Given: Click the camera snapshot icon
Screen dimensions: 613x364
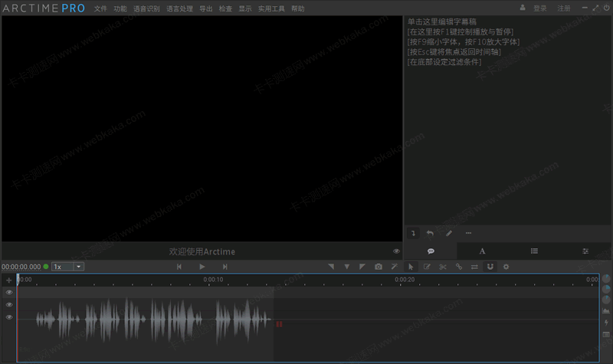Looking at the screenshot, I should (378, 267).
